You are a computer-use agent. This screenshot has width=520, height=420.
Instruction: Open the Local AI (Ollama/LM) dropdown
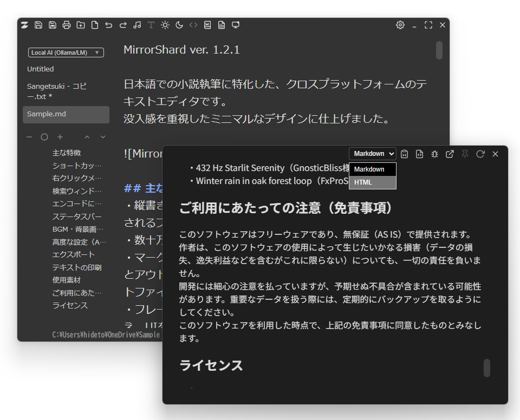[x=66, y=52]
